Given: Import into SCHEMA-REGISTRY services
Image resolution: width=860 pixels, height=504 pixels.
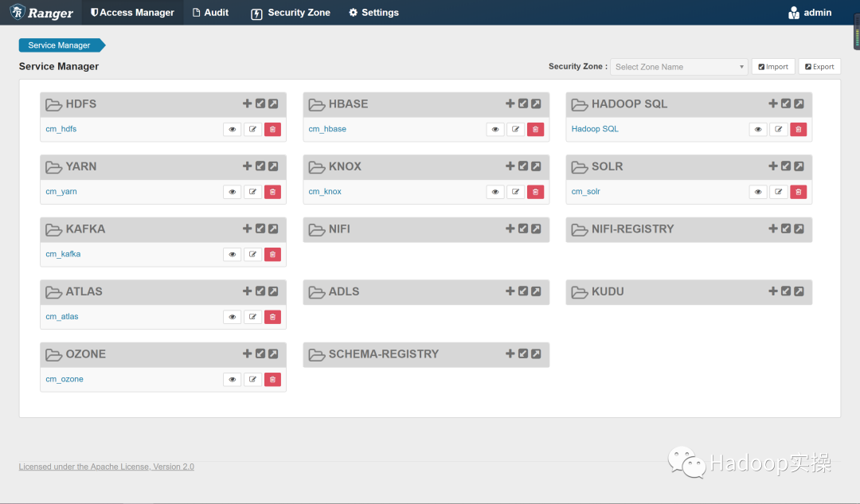Looking at the screenshot, I should coord(523,354).
